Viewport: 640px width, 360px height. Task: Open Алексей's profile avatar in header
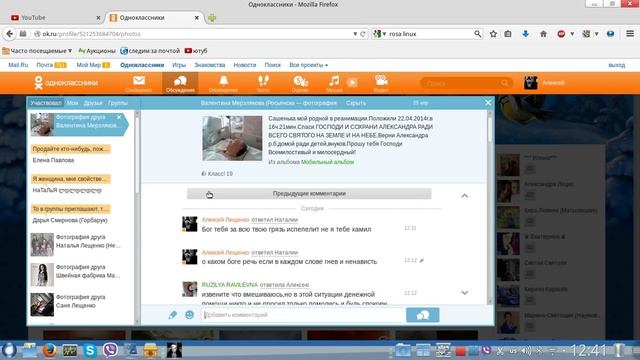tap(531, 83)
